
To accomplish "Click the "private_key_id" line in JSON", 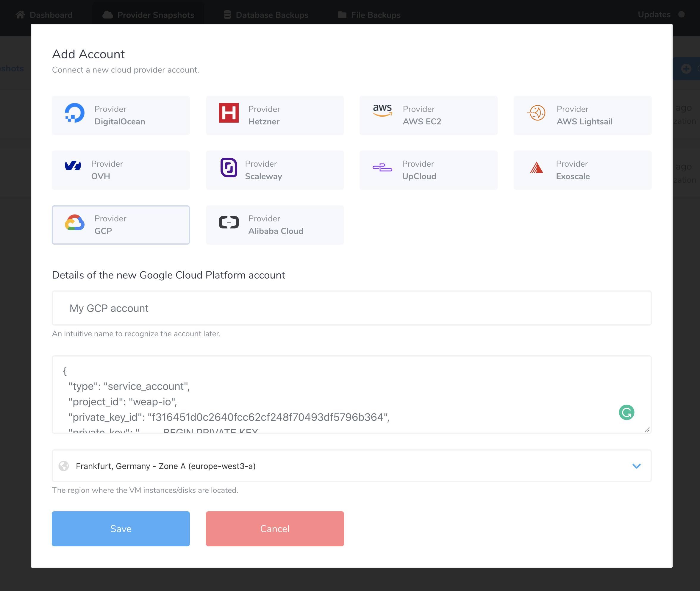I will click(x=229, y=417).
